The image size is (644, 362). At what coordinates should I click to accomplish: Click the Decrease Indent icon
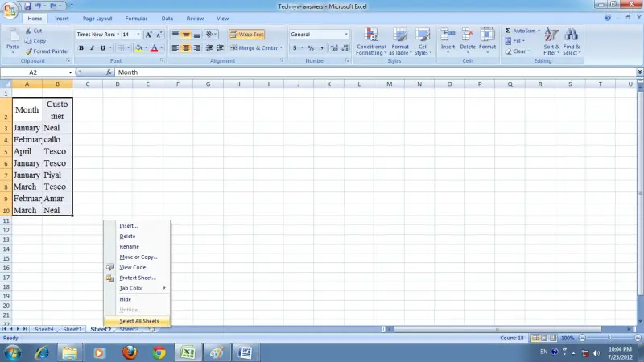(x=209, y=48)
